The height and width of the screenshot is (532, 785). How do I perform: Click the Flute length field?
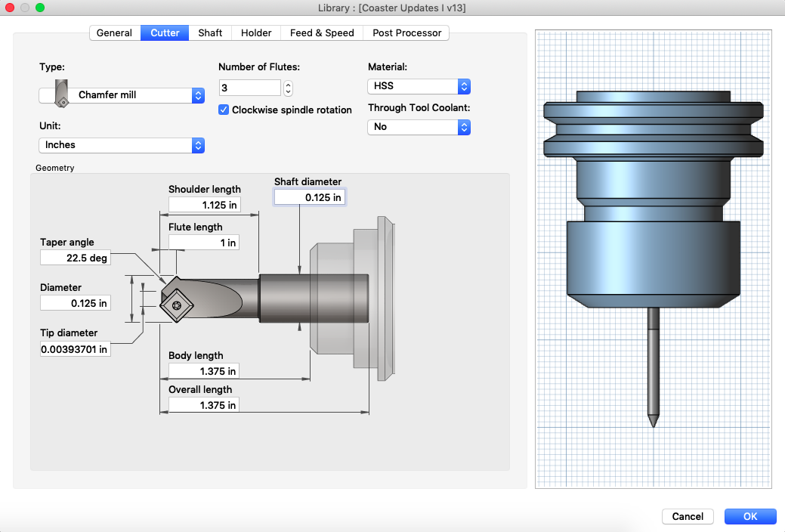(204, 243)
